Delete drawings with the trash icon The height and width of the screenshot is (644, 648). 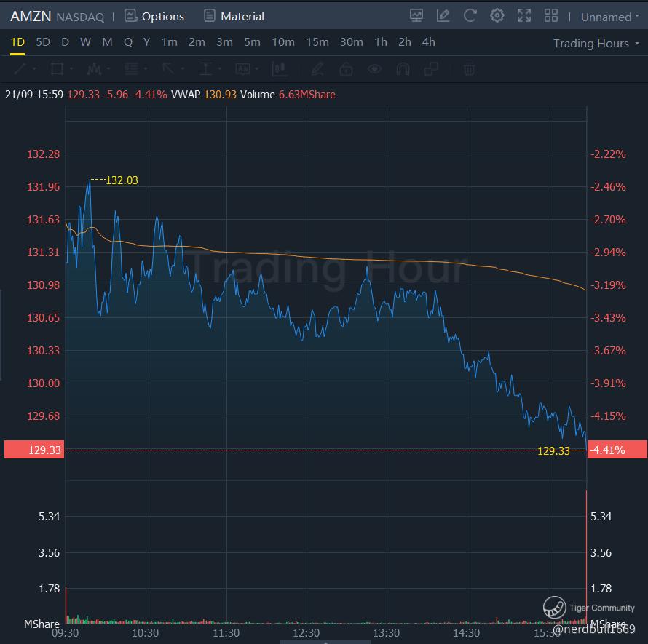coord(469,68)
